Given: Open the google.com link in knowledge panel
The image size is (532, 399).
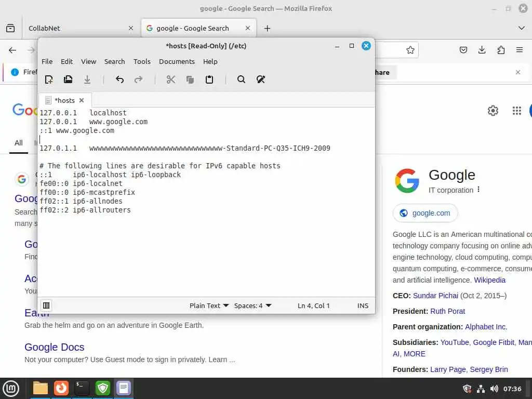Looking at the screenshot, I should point(425,213).
